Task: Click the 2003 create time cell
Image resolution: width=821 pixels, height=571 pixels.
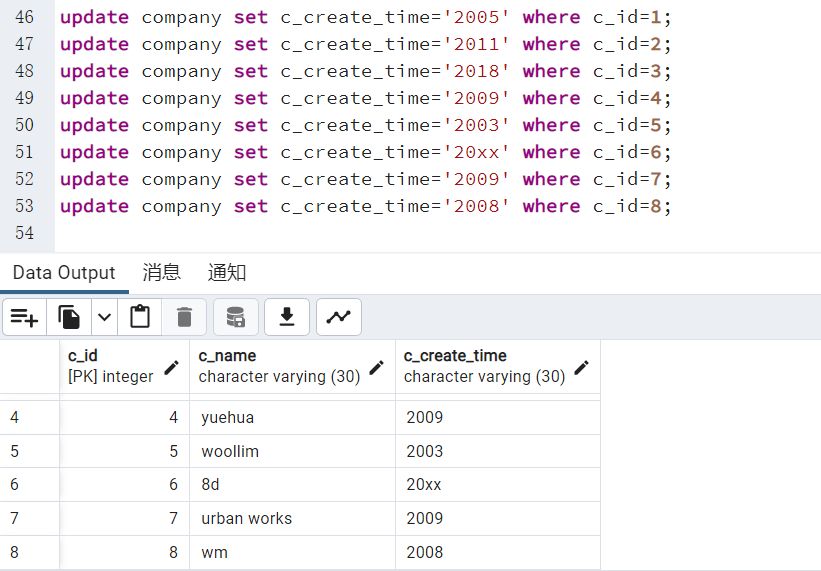Action: [498, 451]
